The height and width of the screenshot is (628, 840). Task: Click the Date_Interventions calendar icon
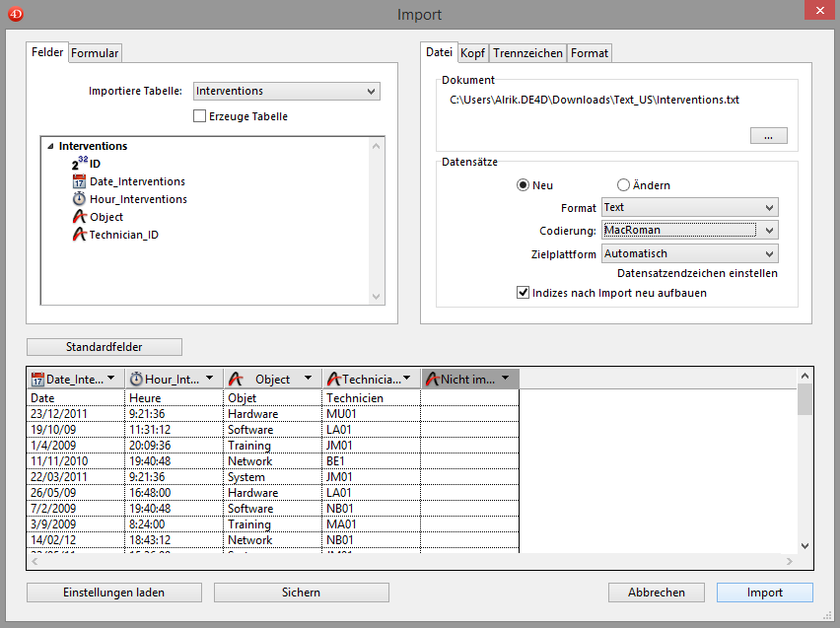pyautogui.click(x=80, y=181)
